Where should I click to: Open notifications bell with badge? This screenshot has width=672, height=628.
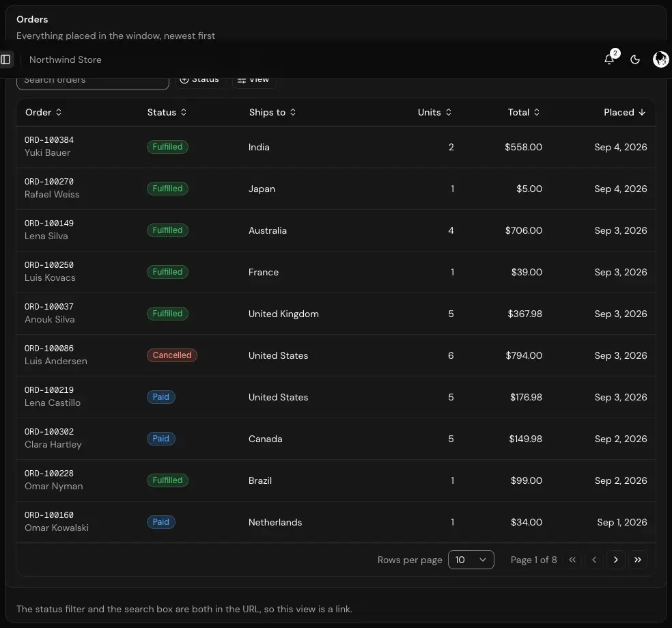coord(609,59)
